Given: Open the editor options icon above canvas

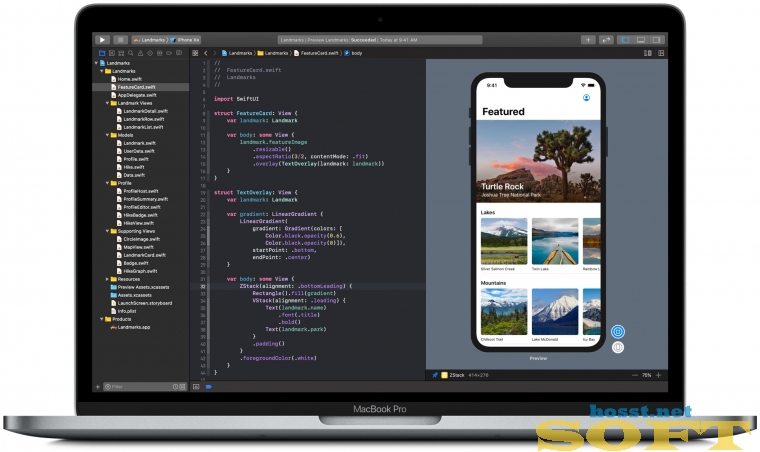Looking at the screenshot, I should pos(648,53).
